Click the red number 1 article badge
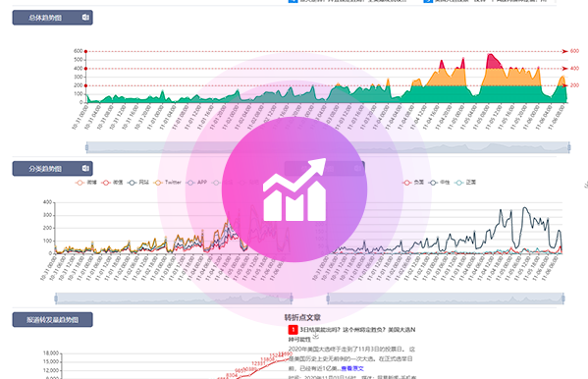 293,330
